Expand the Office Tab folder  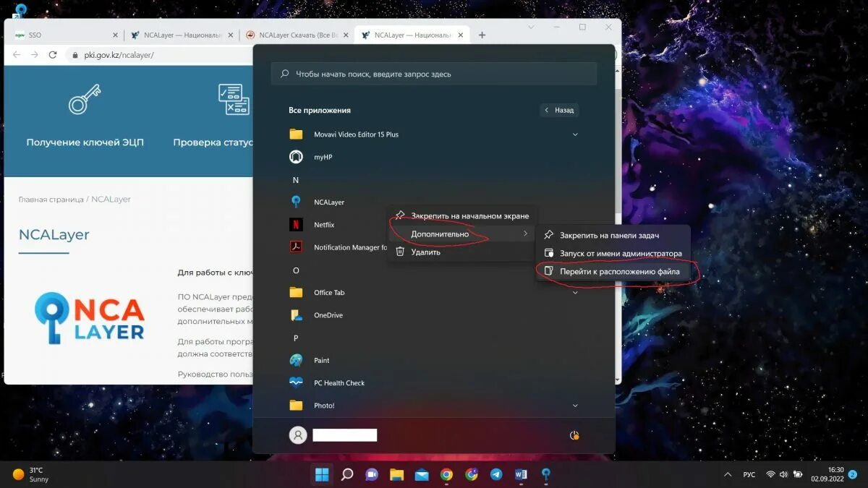click(x=575, y=293)
